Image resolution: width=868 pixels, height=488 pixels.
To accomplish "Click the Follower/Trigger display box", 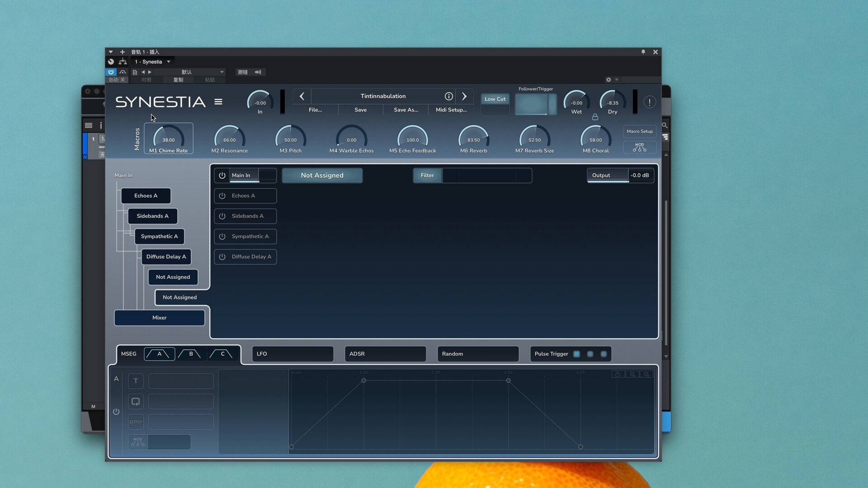I will click(x=536, y=104).
